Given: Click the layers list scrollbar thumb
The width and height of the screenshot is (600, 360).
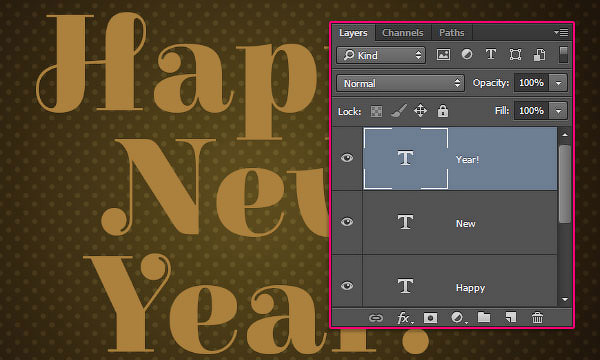Looking at the screenshot, I should 565,183.
